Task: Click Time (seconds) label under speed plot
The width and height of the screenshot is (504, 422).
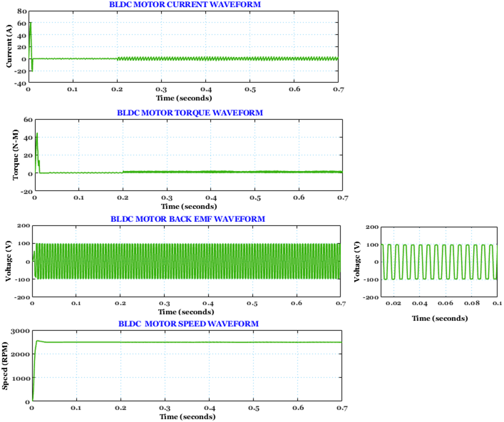Action: (x=187, y=417)
